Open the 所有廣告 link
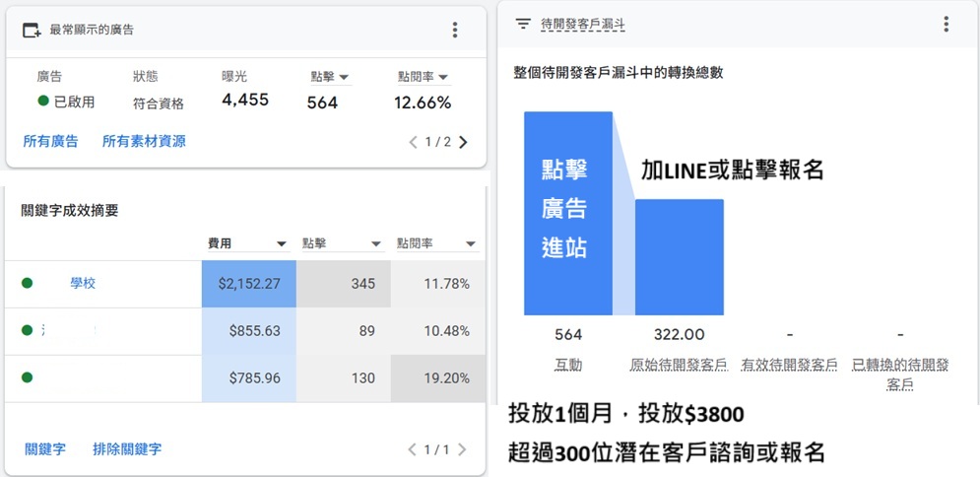The image size is (980, 477). [x=50, y=141]
